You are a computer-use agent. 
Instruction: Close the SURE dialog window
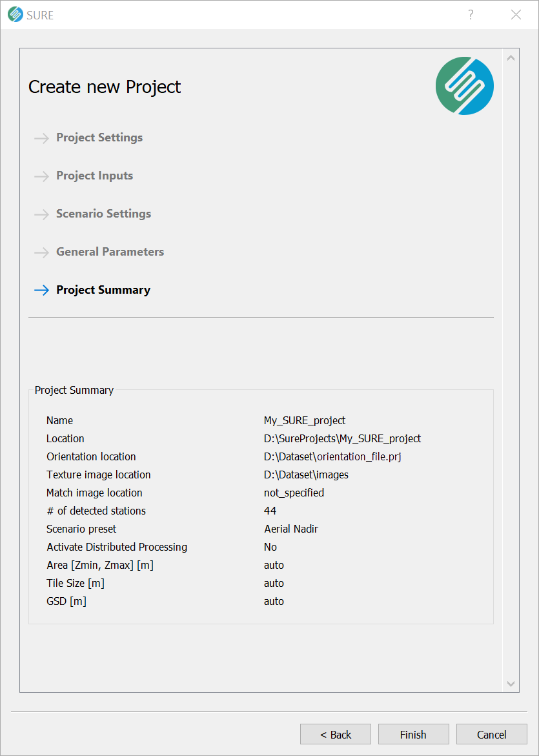point(516,14)
